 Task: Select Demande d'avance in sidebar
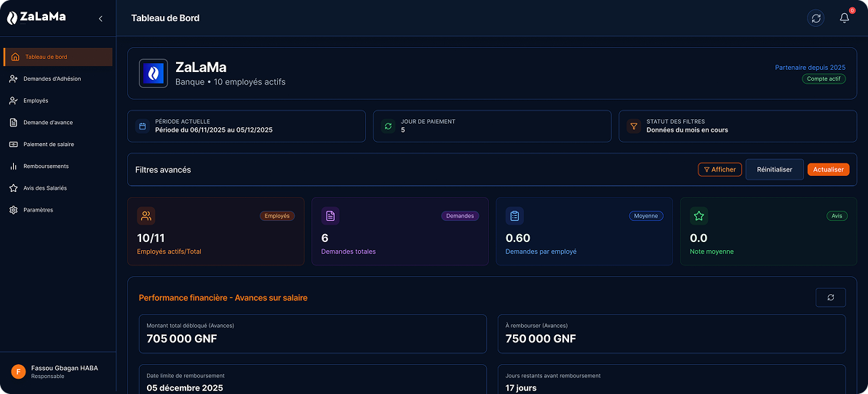(x=48, y=122)
